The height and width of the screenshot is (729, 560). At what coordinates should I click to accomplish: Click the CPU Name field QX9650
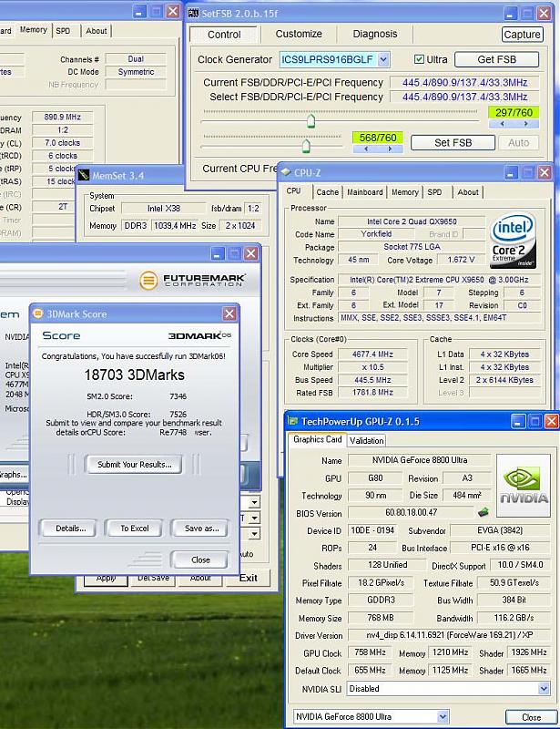point(412,221)
